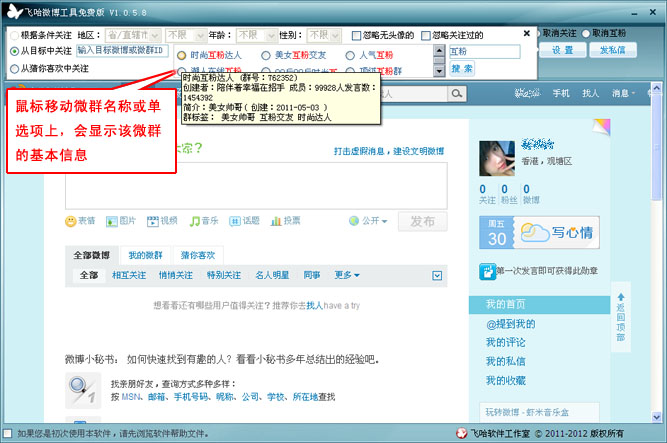The width and height of the screenshot is (667, 443).
Task: Select the 特别关注 filter
Action: 224,275
